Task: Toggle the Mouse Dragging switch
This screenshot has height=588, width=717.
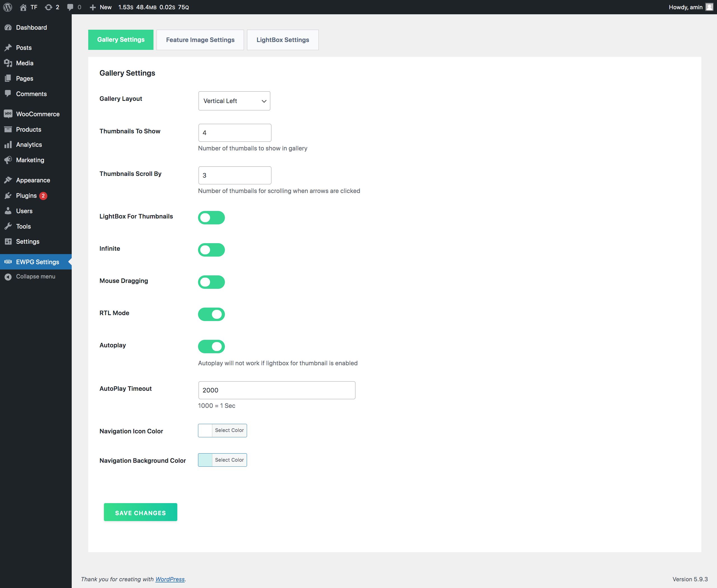Action: [x=211, y=282]
